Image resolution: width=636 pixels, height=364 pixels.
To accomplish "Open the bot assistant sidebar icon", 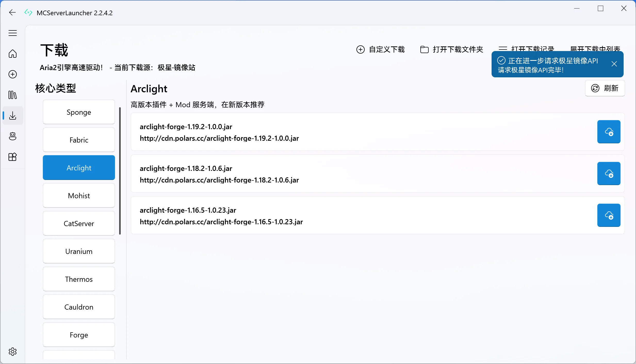I will [x=12, y=136].
